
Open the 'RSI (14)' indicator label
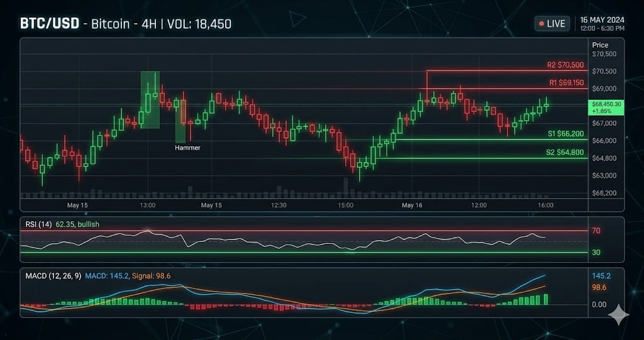[38, 224]
